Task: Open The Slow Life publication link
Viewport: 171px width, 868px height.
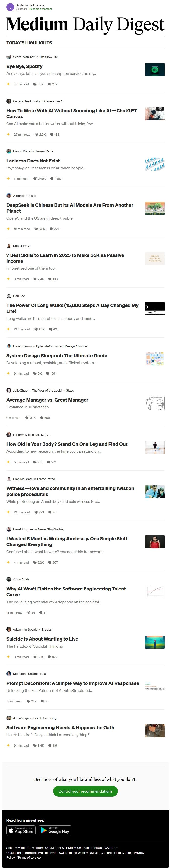Action: (48, 57)
